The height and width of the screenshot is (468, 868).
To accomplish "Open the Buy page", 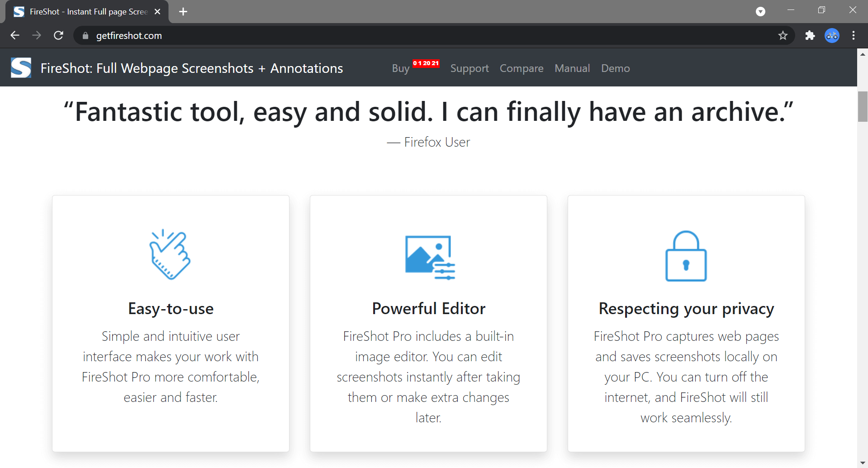I will 400,68.
